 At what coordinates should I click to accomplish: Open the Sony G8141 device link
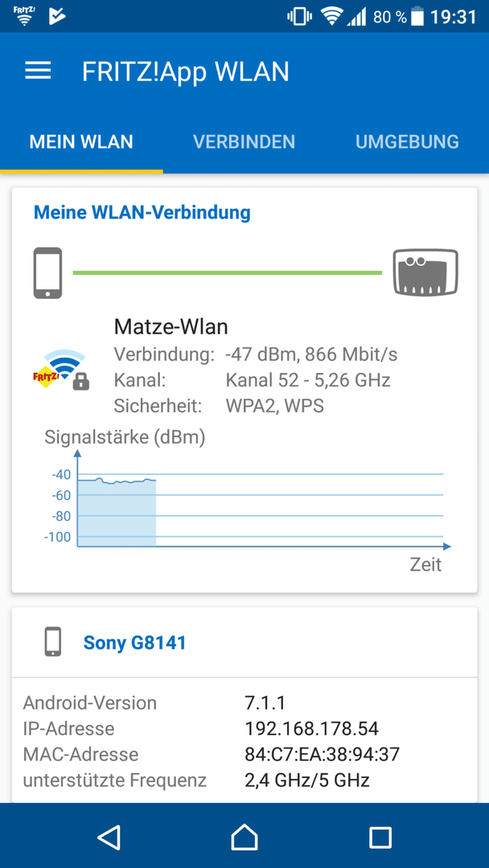(x=134, y=643)
